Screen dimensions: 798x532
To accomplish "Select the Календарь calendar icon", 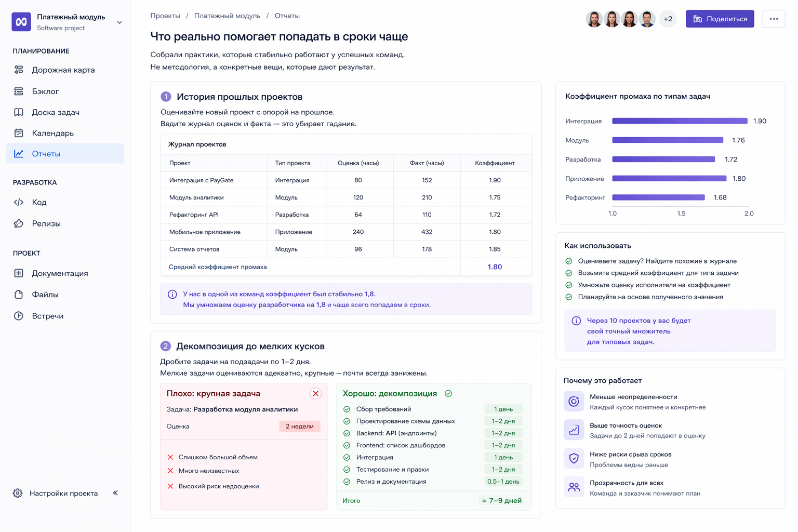I will 19,133.
